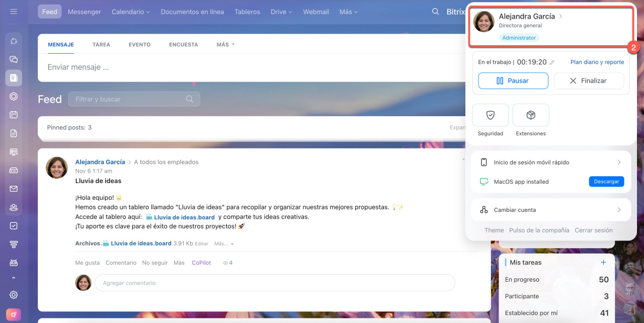Viewport: 644px width, 323px height.
Task: Open Seguridad shield icon
Action: pos(490,115)
